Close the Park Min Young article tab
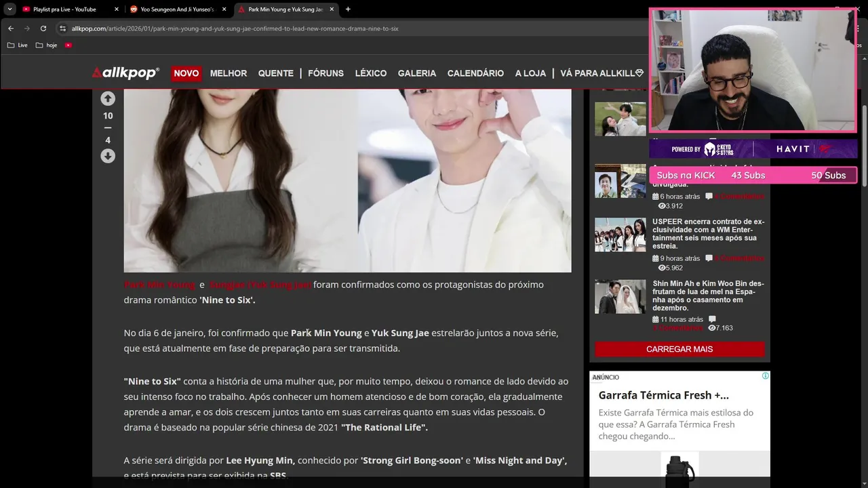This screenshot has width=868, height=488. point(332,9)
